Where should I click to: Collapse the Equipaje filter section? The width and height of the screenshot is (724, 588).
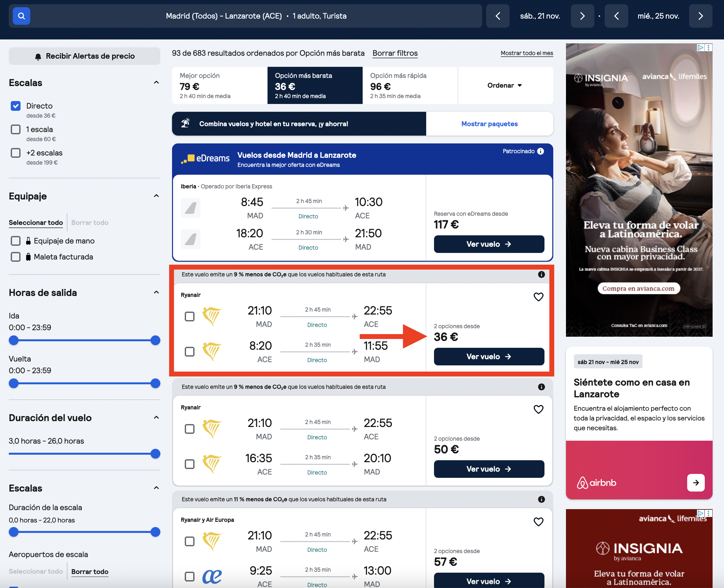pos(156,196)
